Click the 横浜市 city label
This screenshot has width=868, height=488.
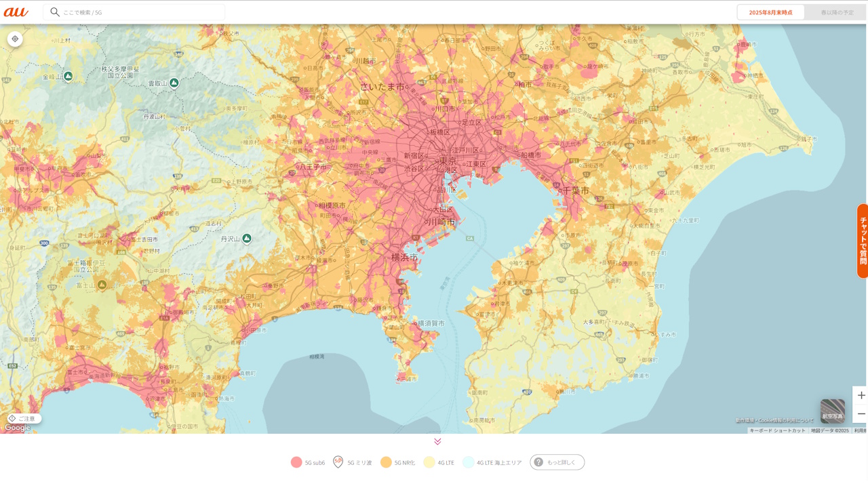tap(405, 257)
